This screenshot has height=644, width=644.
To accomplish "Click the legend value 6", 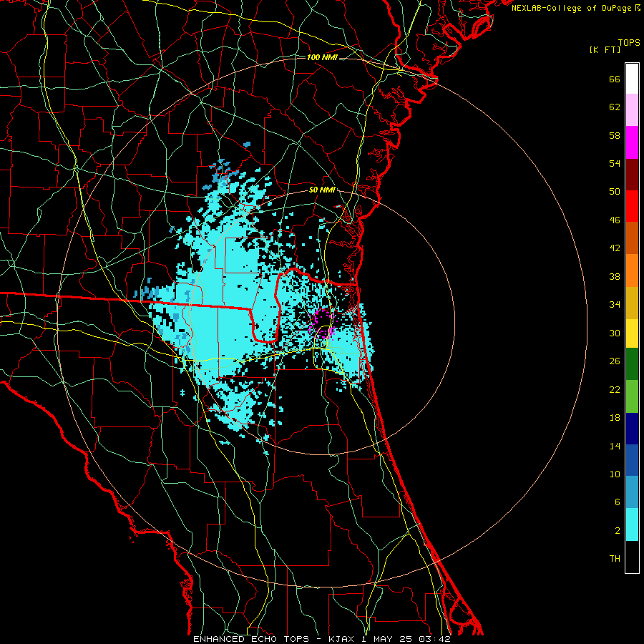I will click(x=618, y=502).
